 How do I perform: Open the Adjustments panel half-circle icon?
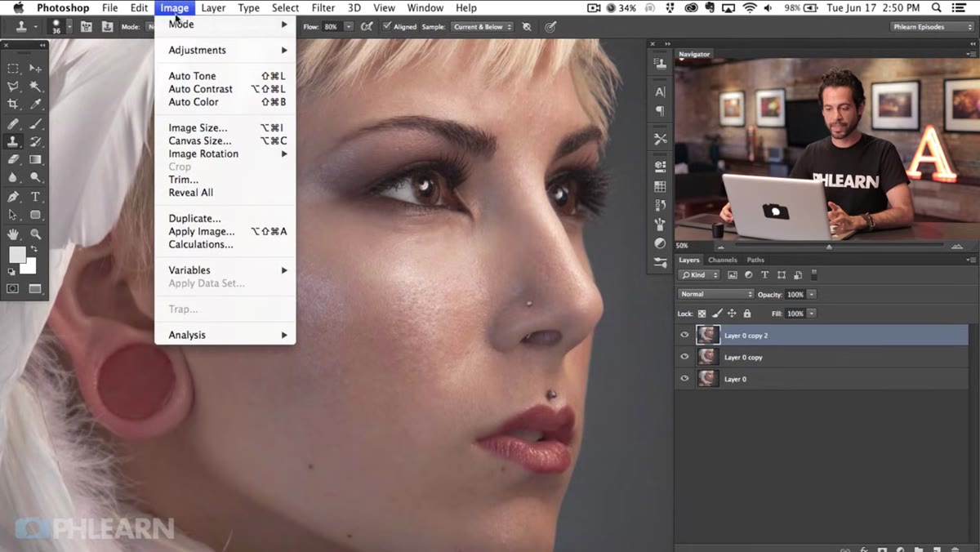tap(660, 243)
